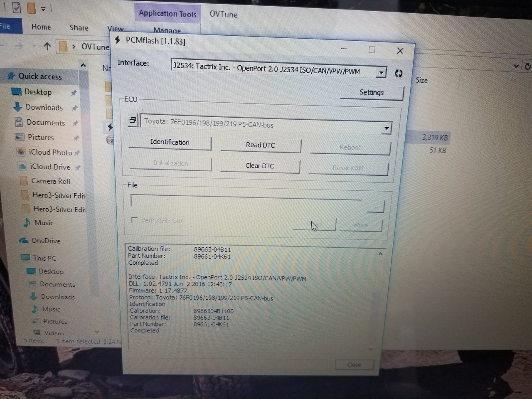Open Documents under This PC
This screenshot has width=532, height=399.
click(x=57, y=284)
